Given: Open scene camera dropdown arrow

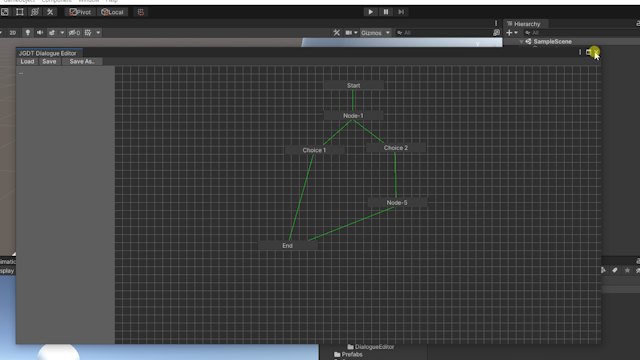Looking at the screenshot, I should [356, 33].
